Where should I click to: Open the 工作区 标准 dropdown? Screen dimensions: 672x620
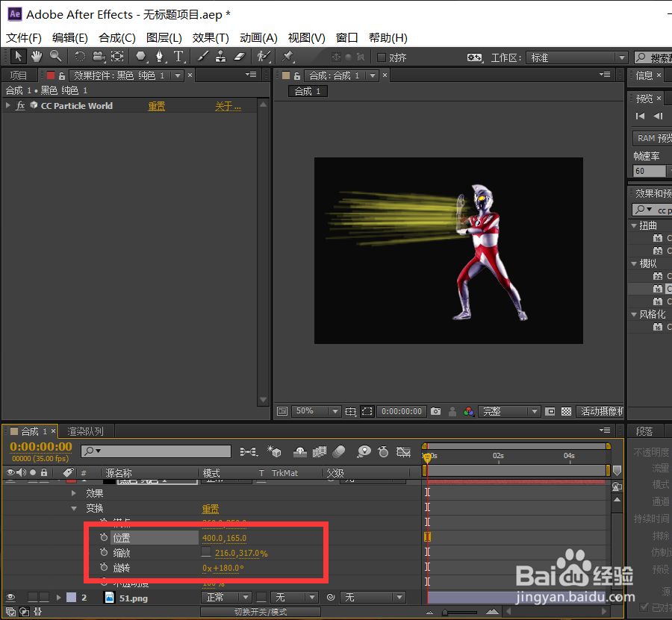[x=577, y=57]
